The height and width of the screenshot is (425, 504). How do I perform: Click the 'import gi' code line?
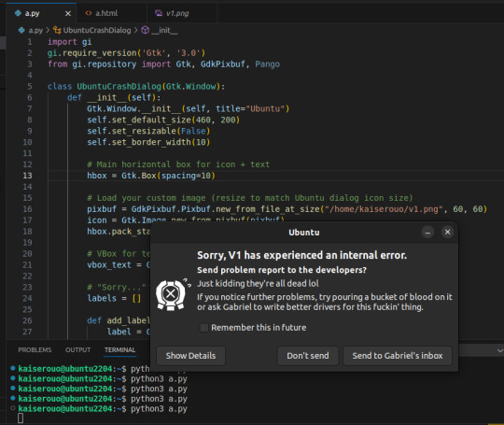[70, 42]
